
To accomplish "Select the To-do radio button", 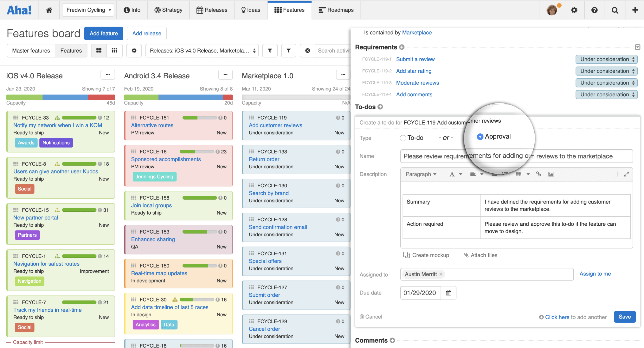I will point(403,138).
